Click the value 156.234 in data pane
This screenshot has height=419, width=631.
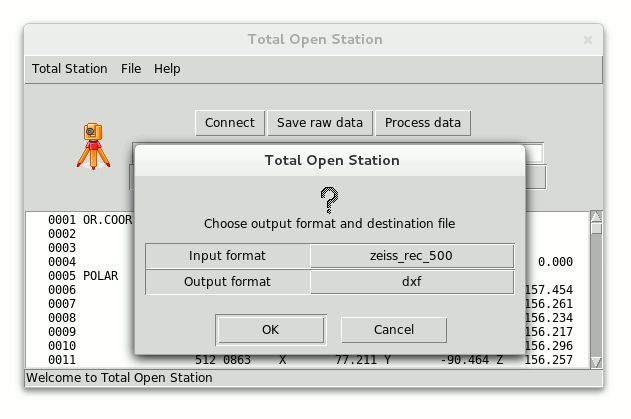549,318
